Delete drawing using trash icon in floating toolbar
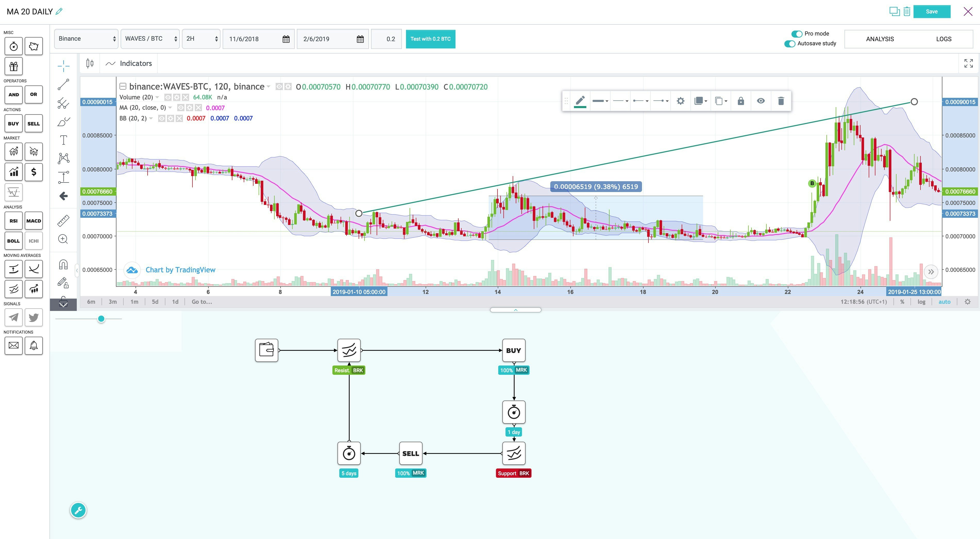 (781, 101)
